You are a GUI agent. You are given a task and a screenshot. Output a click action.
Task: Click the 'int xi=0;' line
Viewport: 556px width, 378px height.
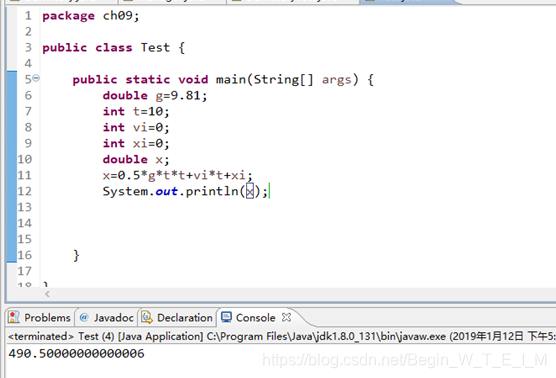click(136, 144)
